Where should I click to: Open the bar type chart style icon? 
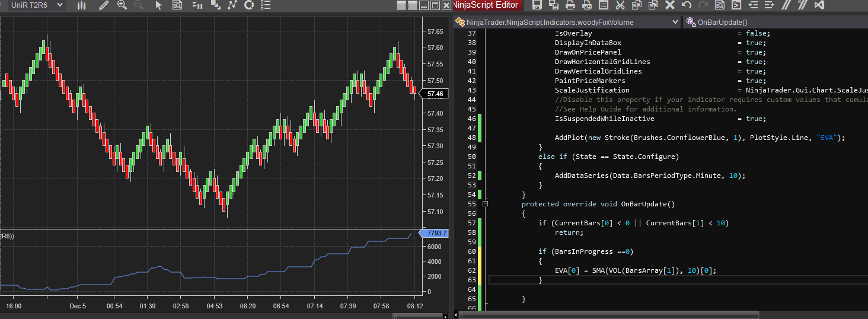(x=82, y=5)
